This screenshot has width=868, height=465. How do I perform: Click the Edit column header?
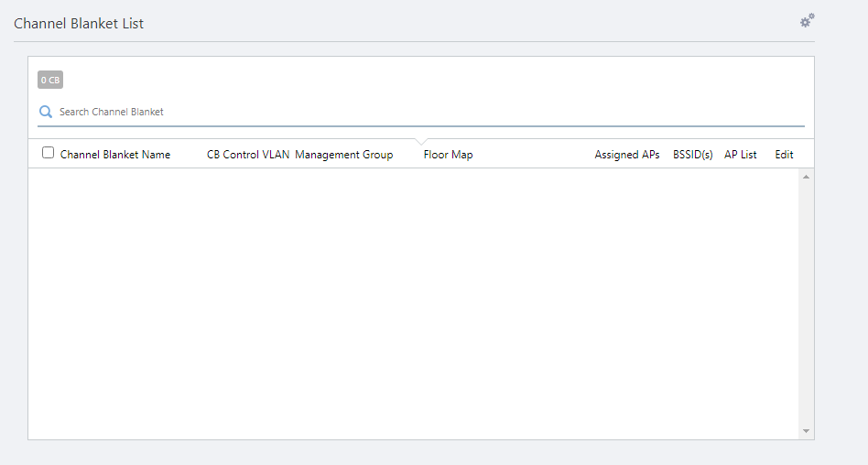tap(784, 155)
